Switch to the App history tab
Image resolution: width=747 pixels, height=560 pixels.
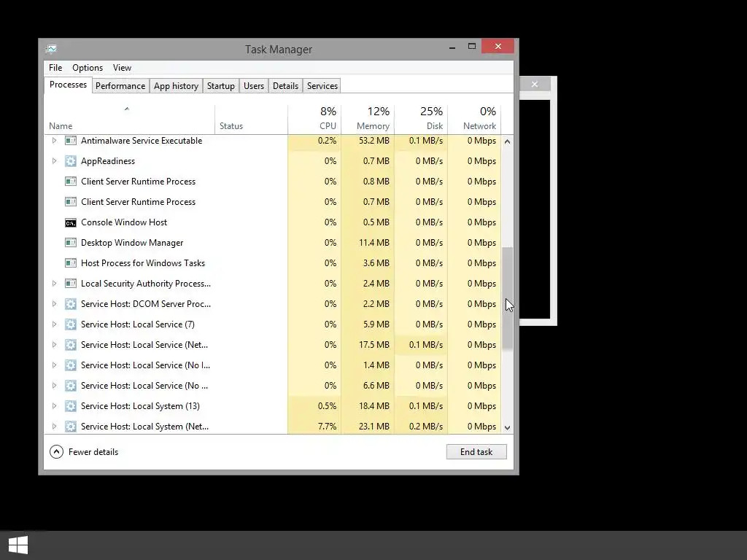[176, 86]
